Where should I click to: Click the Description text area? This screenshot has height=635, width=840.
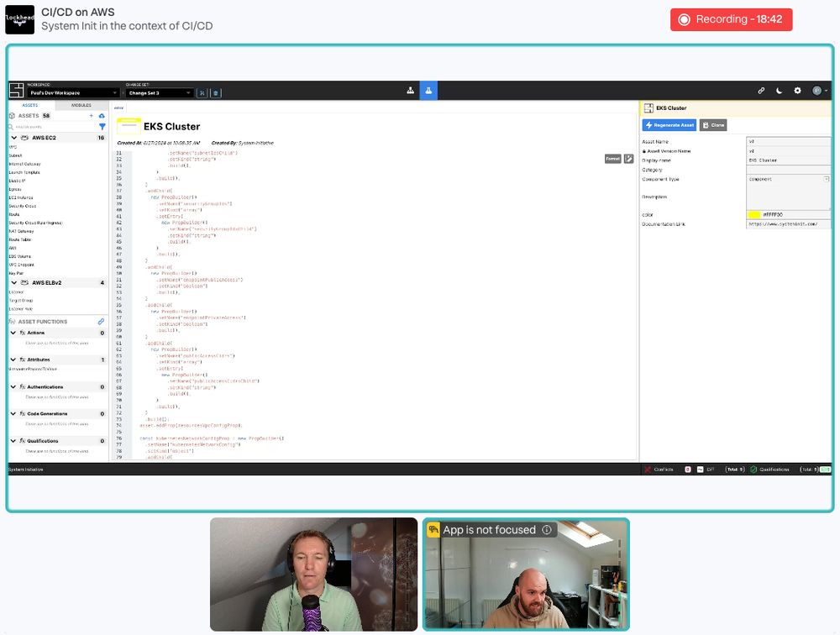[x=788, y=197]
